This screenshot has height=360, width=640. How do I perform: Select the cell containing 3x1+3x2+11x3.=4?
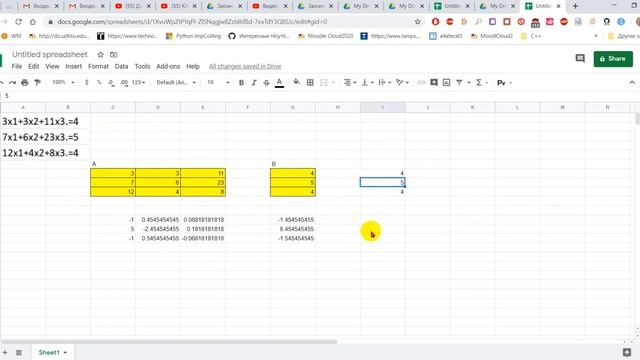[x=40, y=121]
